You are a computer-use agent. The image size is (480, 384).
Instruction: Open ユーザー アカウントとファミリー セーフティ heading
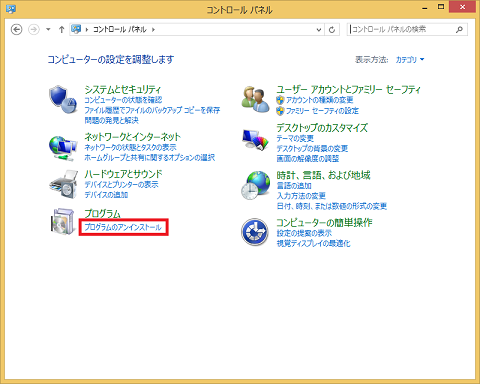tap(348, 89)
